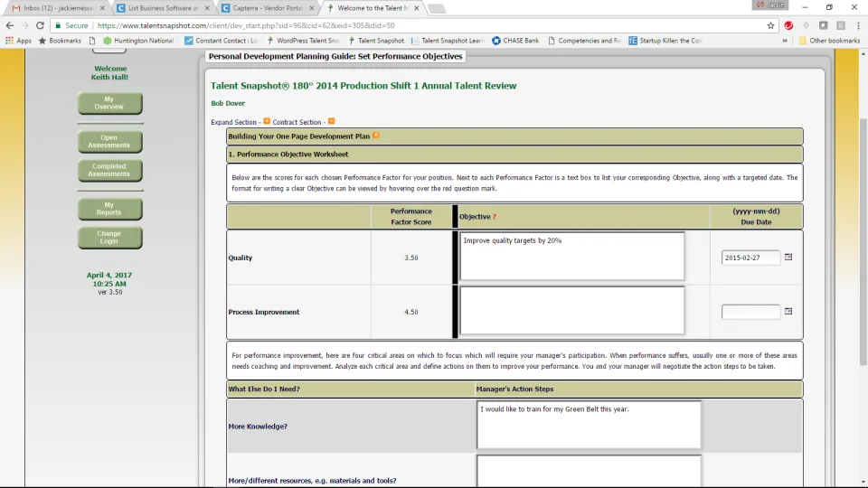Go to Completed Assessments

tap(109, 171)
